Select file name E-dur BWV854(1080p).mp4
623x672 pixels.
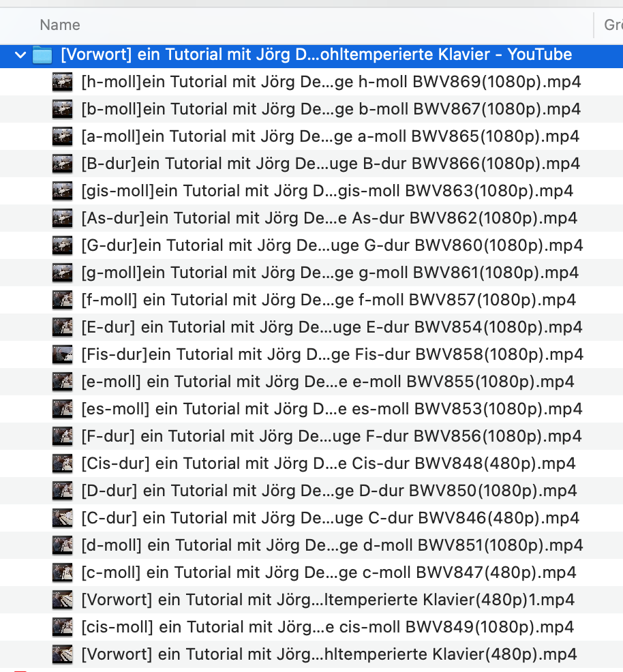[x=332, y=327]
